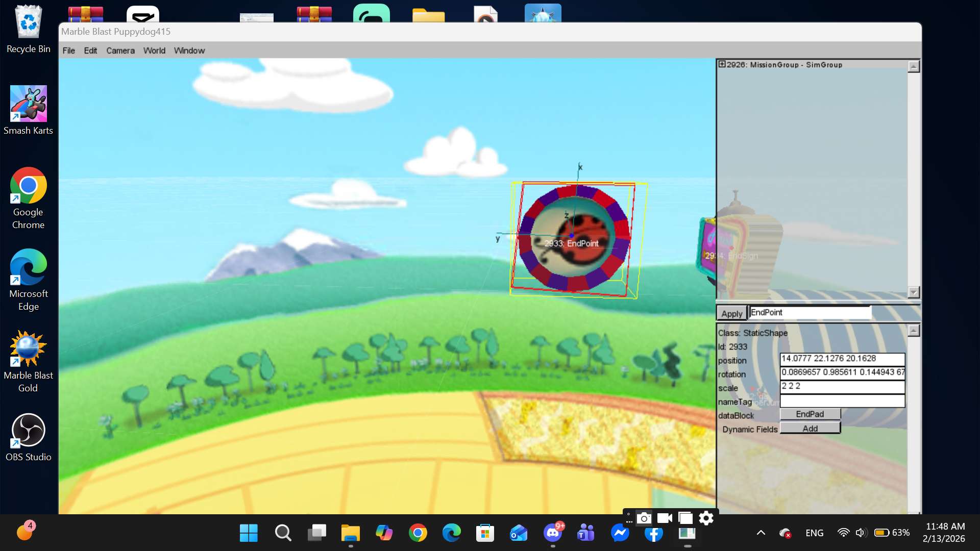Click the gallery windows icon in capture bar

pyautogui.click(x=685, y=518)
